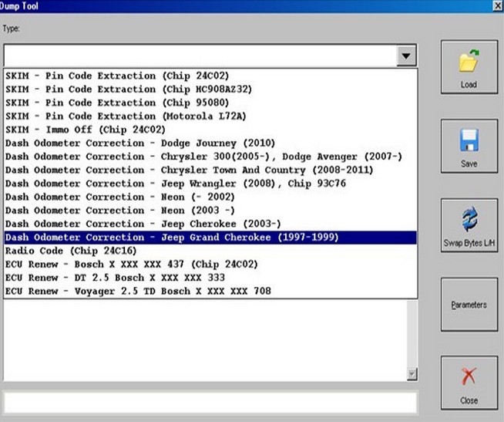Click the Load folder icon button
The width and height of the screenshot is (504, 422).
coord(469,67)
